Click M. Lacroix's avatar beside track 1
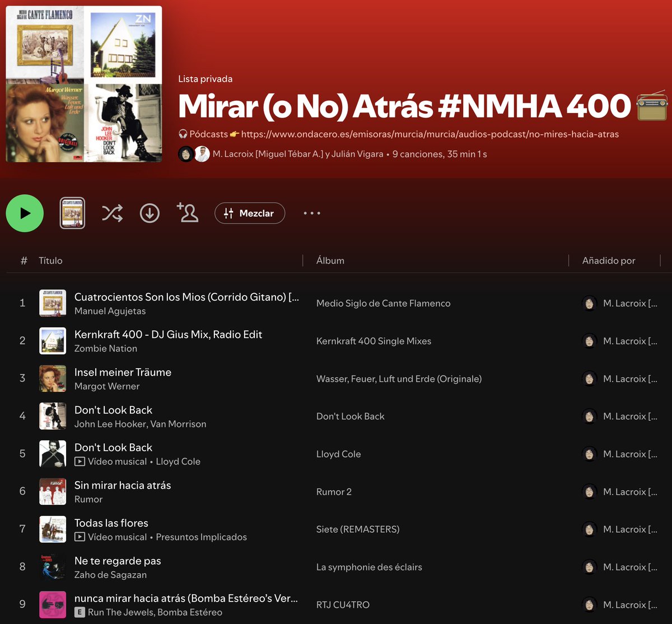672x624 pixels. (x=590, y=303)
